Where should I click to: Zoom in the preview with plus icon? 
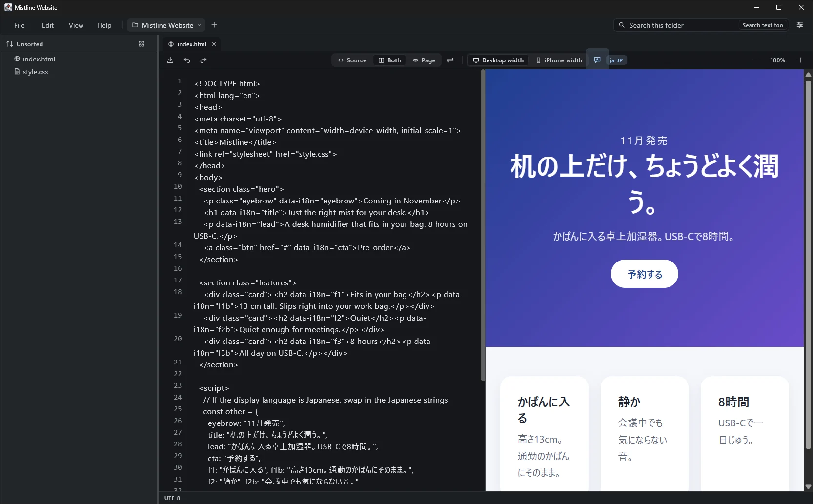coord(801,60)
